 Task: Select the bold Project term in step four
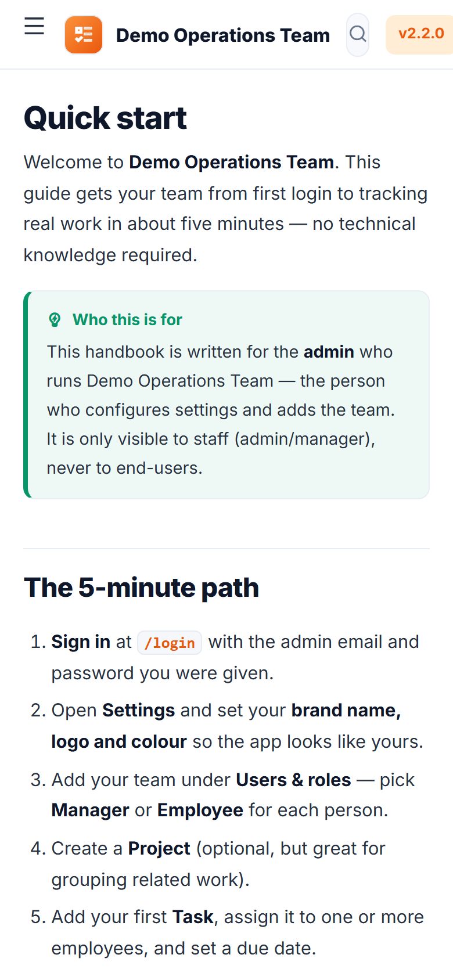159,849
